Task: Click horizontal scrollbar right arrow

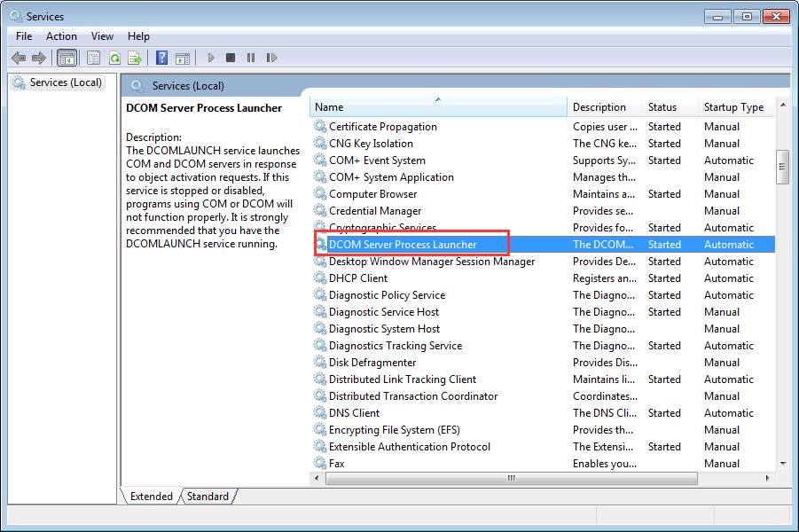Action: [x=767, y=478]
